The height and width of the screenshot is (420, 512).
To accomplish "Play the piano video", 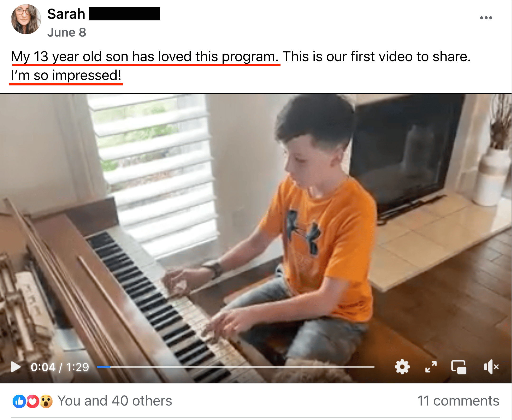I will [x=16, y=367].
